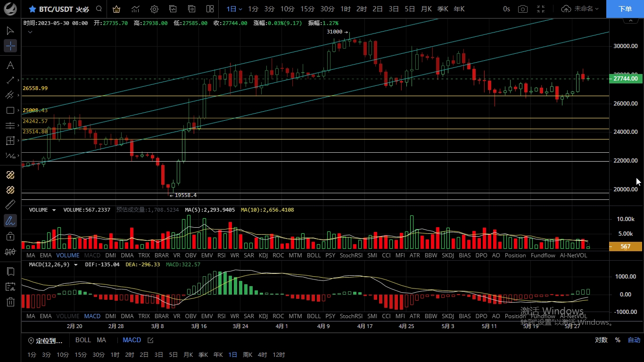Select the rectangle drawing tool
This screenshot has height=362, width=644.
(x=10, y=110)
